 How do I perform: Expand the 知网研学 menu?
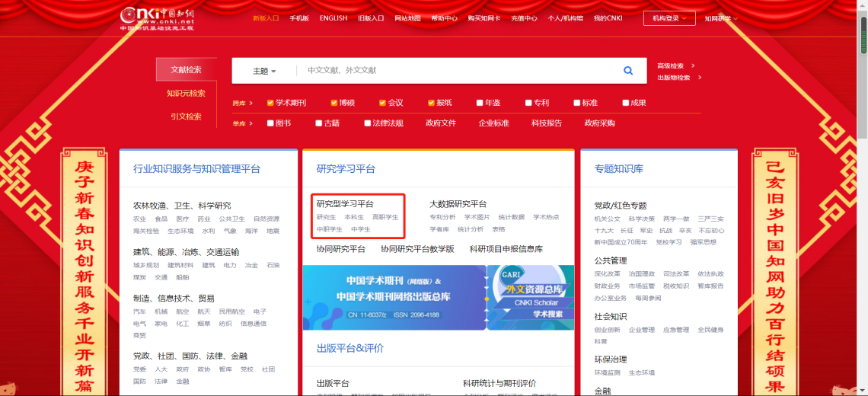coord(720,18)
